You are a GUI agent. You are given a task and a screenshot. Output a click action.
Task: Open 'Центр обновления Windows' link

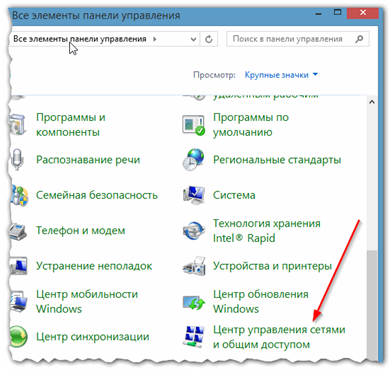pyautogui.click(x=261, y=301)
